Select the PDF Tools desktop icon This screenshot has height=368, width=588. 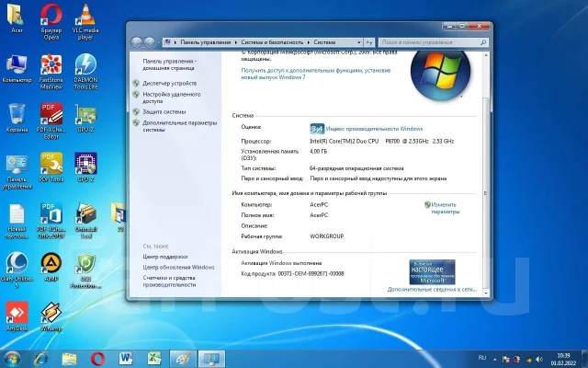pyautogui.click(x=51, y=167)
